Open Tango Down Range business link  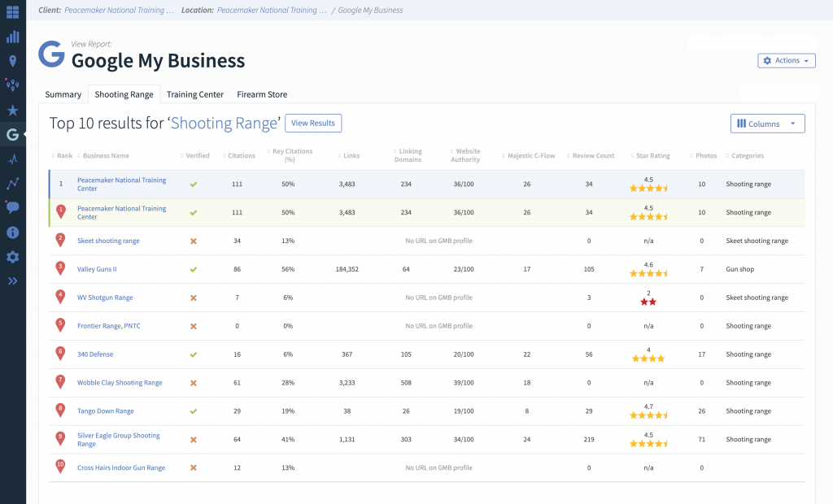click(x=106, y=411)
